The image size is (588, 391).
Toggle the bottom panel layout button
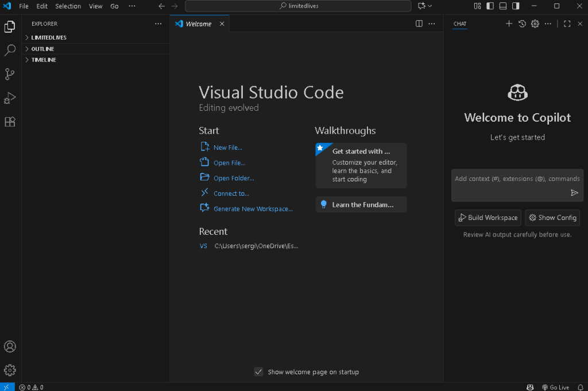(503, 6)
